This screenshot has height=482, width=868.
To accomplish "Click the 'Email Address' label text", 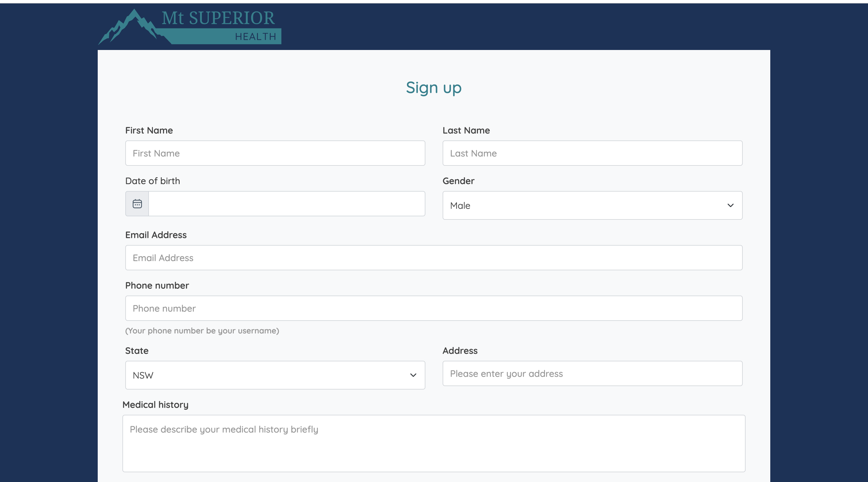I will pos(156,235).
